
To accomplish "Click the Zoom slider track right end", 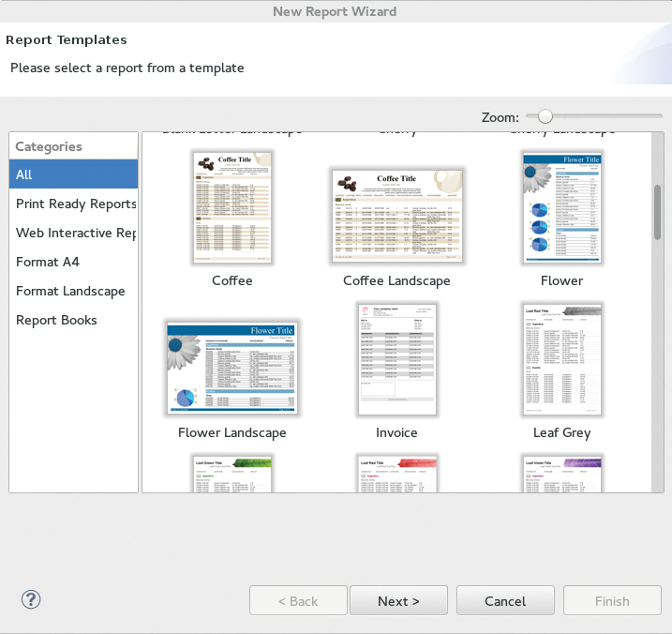I will [x=659, y=115].
